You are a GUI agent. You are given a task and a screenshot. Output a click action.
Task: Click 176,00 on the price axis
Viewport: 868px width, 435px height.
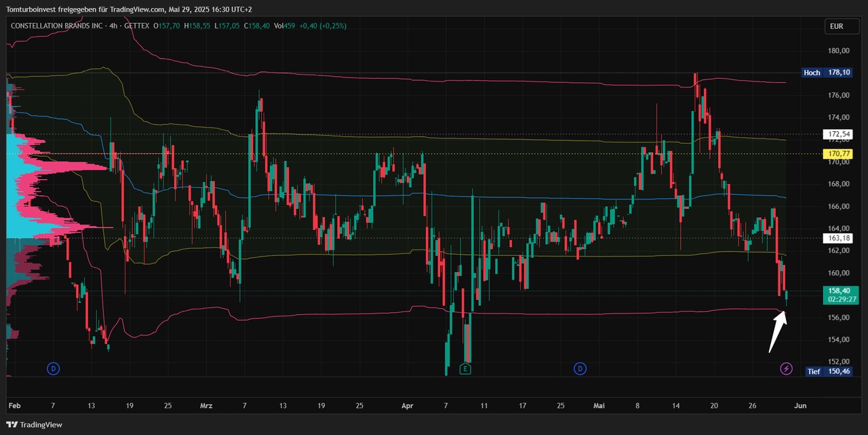[x=839, y=96]
